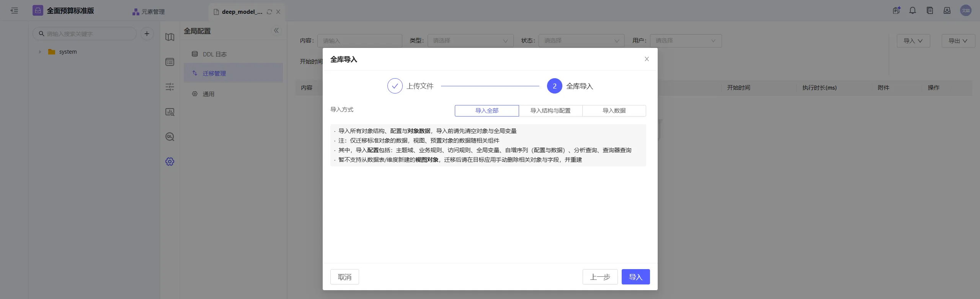Open the 导入 dropdown at top right
The height and width of the screenshot is (299, 980).
pyautogui.click(x=913, y=41)
